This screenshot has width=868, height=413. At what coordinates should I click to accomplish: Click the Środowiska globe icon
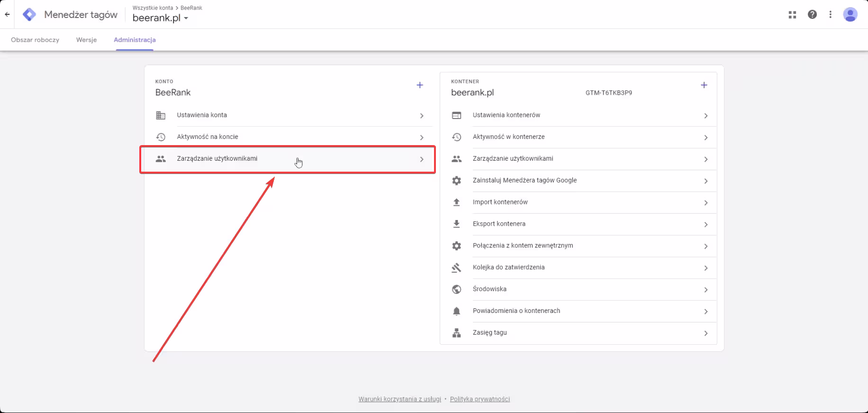(456, 289)
